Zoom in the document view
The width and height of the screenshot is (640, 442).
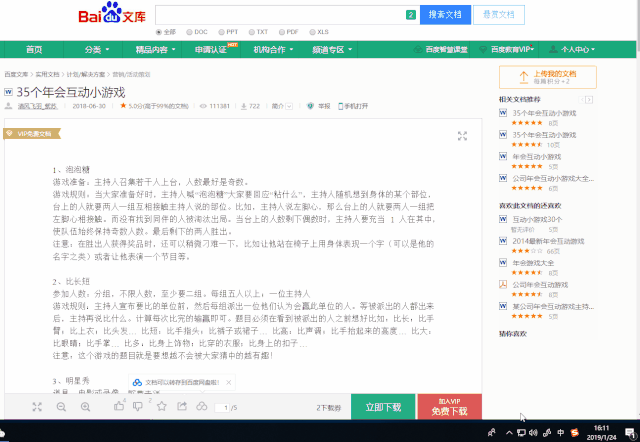(x=85, y=406)
